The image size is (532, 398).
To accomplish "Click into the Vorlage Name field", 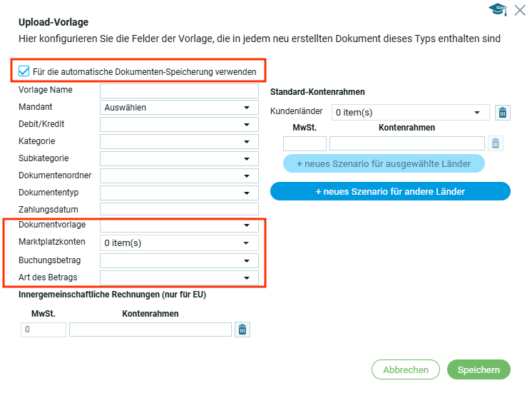I will click(x=178, y=91).
